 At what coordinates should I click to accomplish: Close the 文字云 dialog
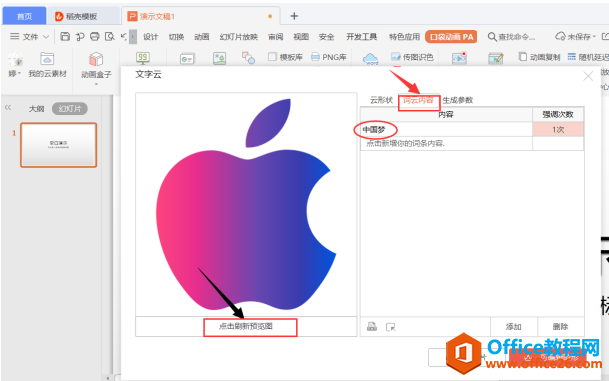(x=588, y=76)
